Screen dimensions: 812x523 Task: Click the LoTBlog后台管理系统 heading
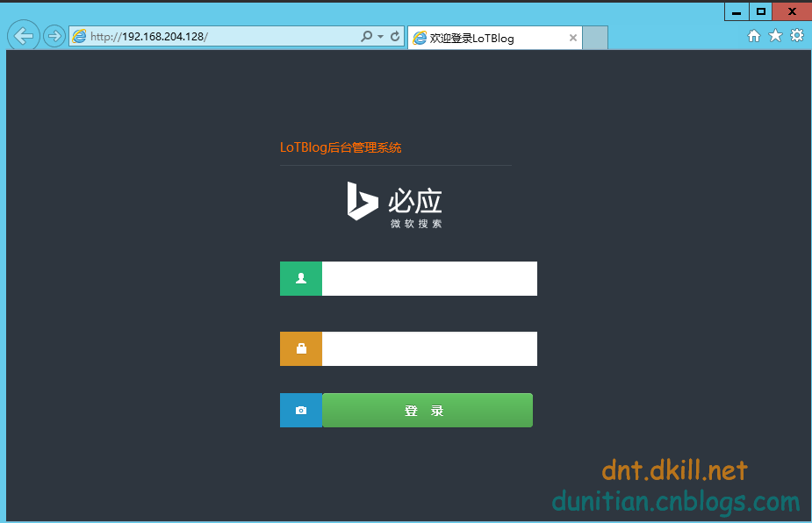tap(341, 147)
